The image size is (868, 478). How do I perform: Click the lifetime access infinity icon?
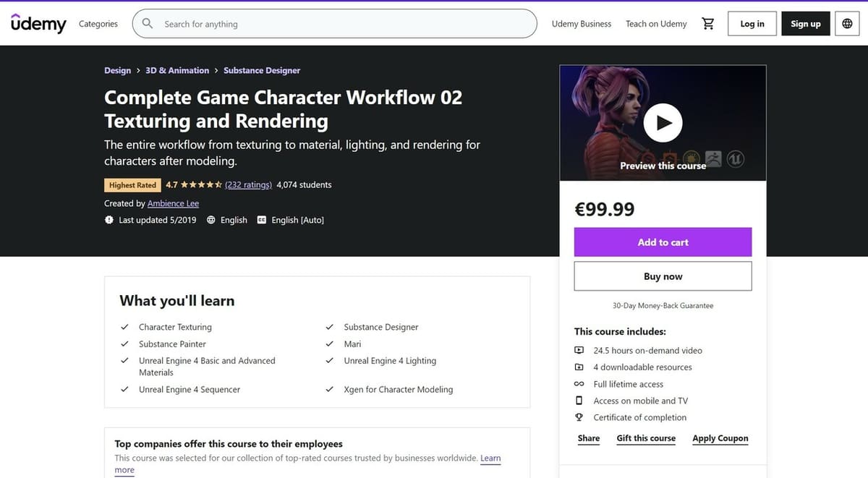579,384
